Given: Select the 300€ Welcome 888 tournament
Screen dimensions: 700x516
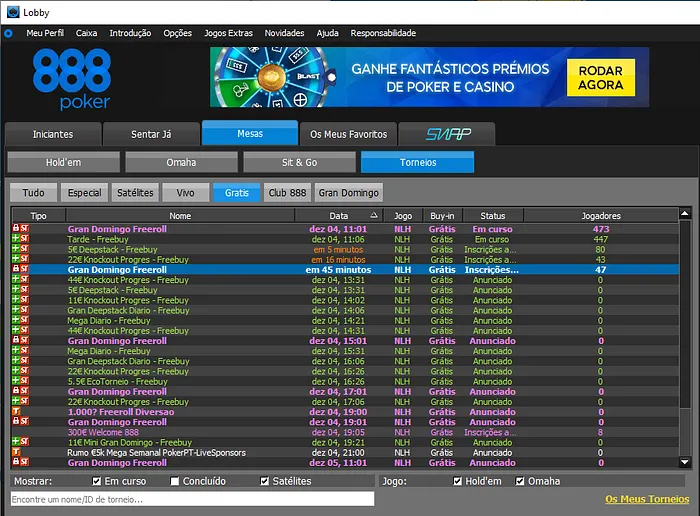Looking at the screenshot, I should (x=345, y=432).
